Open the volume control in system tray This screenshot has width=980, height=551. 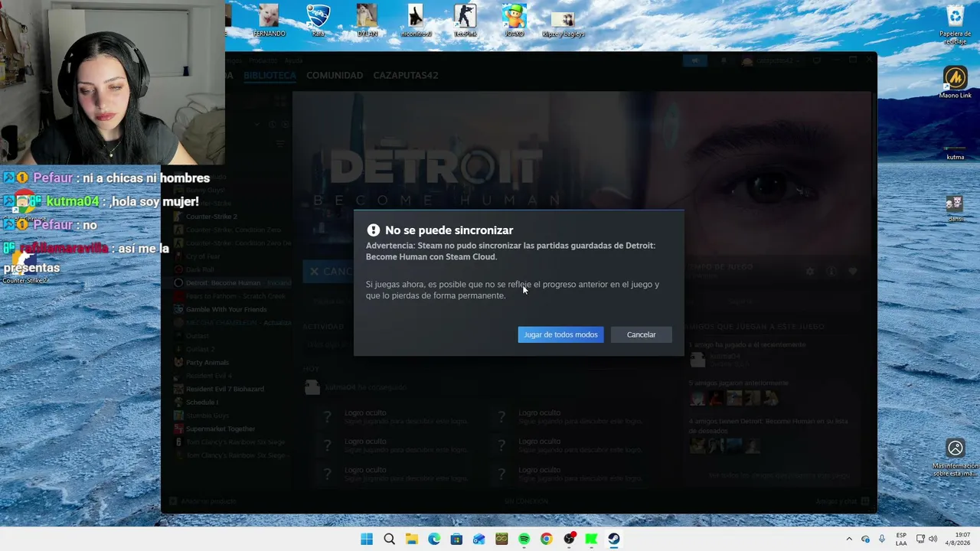933,539
